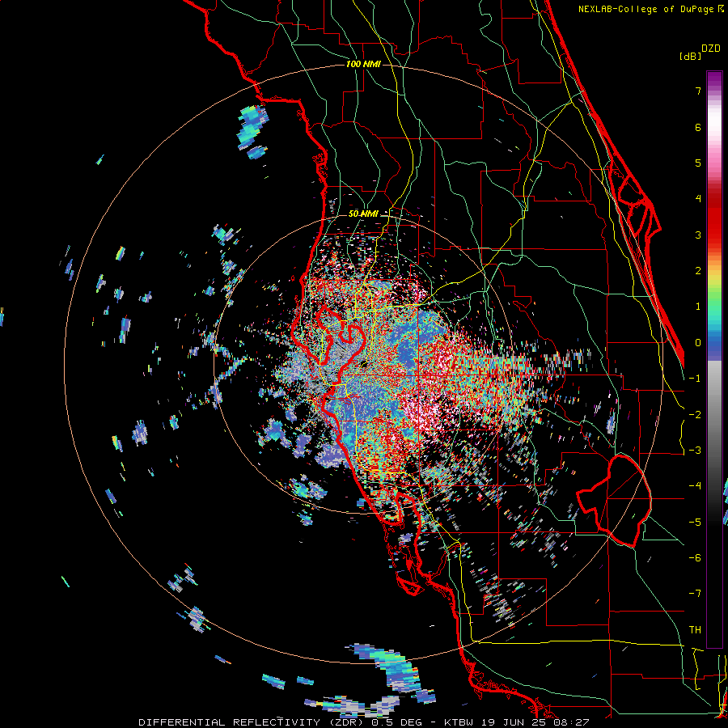Click the 50 NMI range ring label
Image resolution: width=728 pixels, height=728 pixels.
click(363, 214)
